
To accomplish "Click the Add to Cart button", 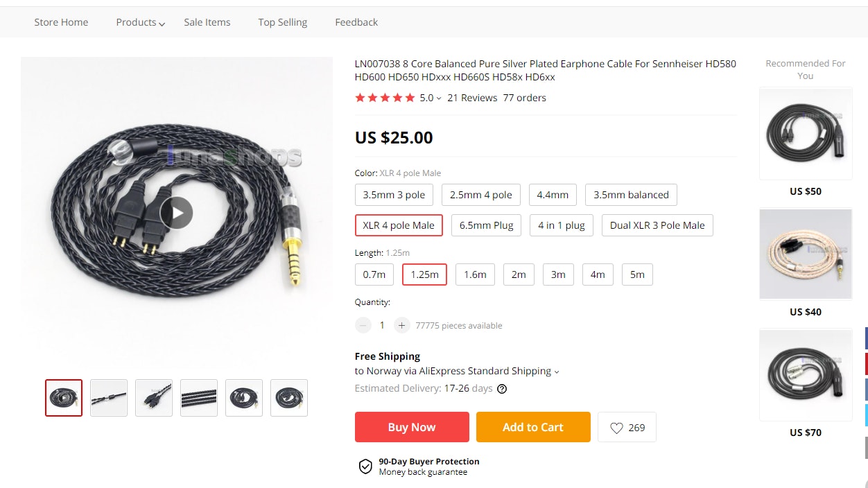I will [532, 427].
